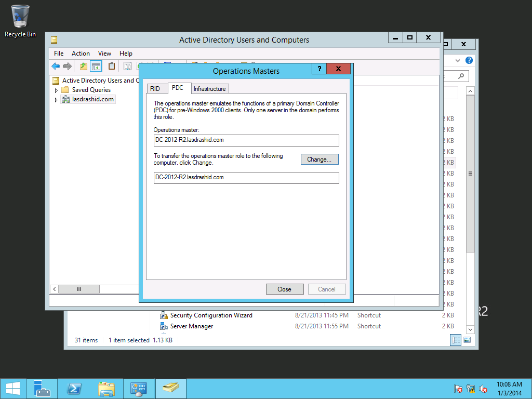Click the Explorer scrollbar down arrow
This screenshot has width=532, height=399.
tap(470, 329)
